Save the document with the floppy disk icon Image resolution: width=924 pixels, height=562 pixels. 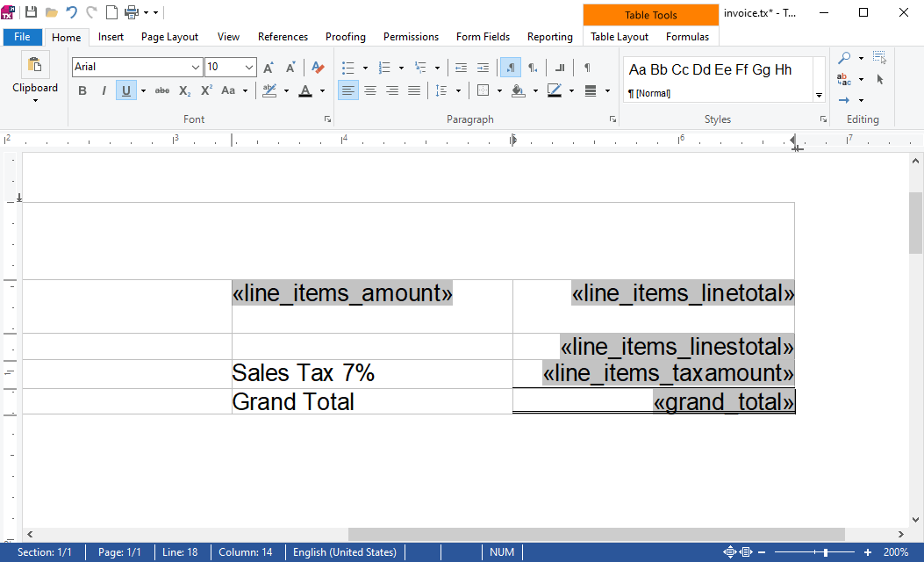(x=32, y=11)
